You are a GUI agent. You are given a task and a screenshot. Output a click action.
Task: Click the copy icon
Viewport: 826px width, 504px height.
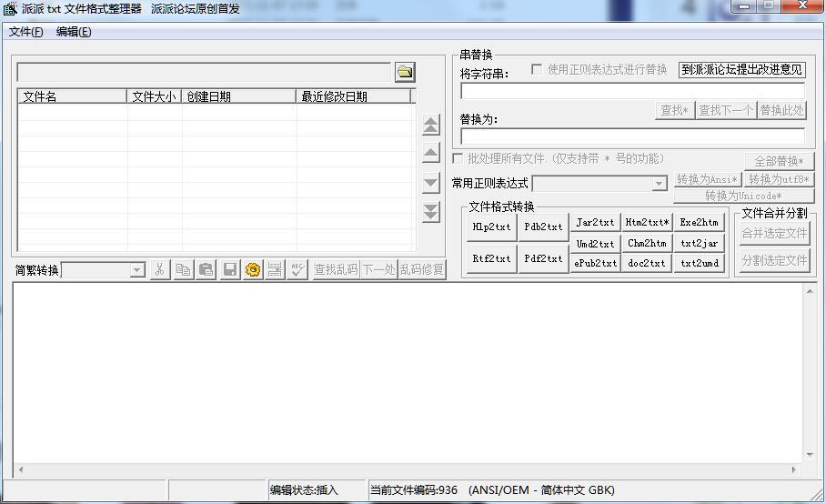[183, 269]
